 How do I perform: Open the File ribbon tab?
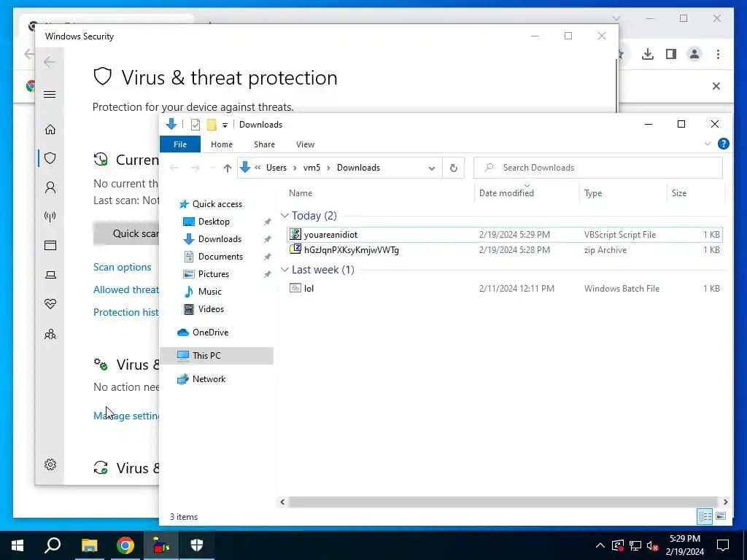click(x=180, y=144)
